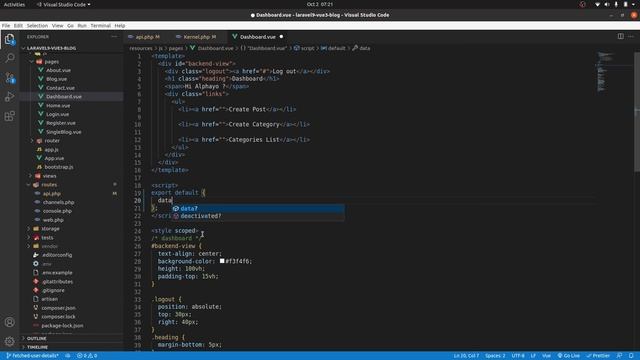The image size is (640, 360).
Task: Open the Search view icon
Action: 9,58
